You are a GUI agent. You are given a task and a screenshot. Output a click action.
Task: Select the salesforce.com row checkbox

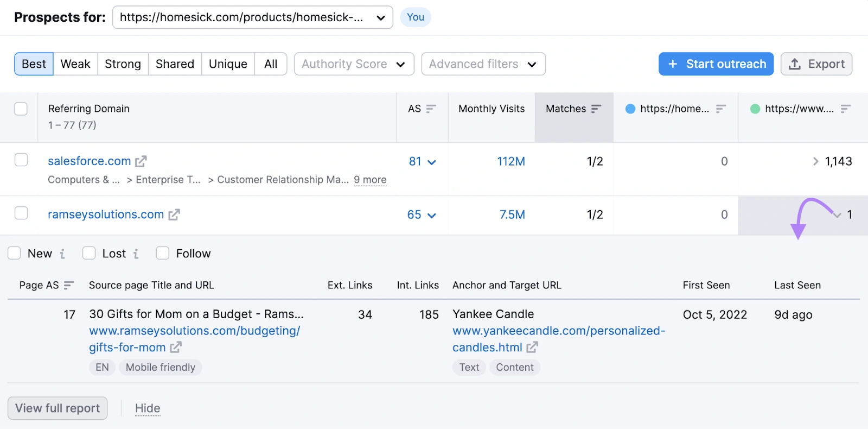pyautogui.click(x=21, y=160)
